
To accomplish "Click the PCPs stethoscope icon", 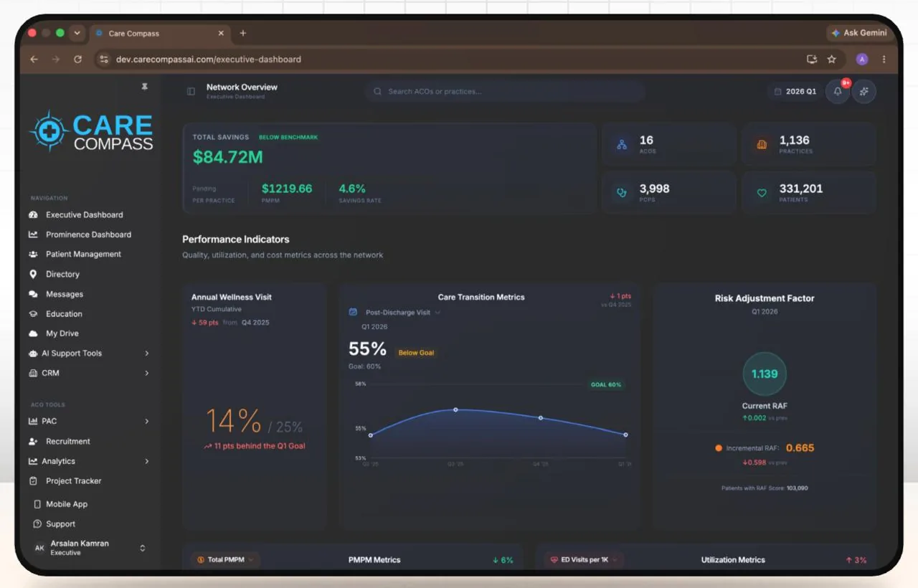I will [x=622, y=193].
